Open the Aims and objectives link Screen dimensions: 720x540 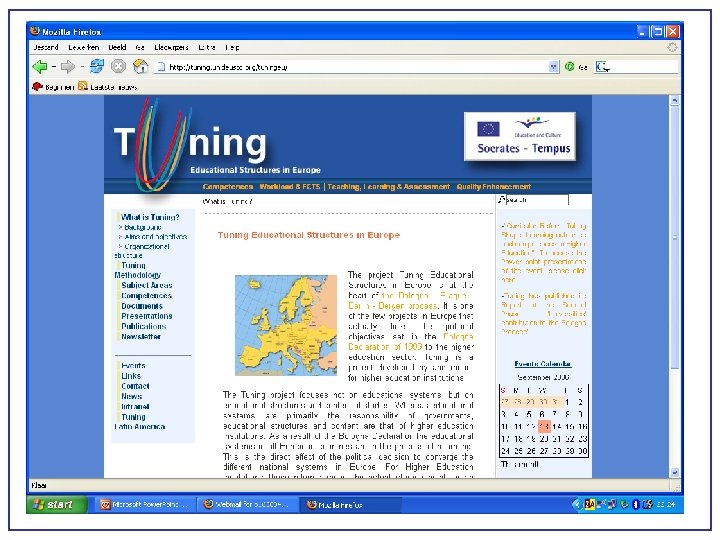156,237
